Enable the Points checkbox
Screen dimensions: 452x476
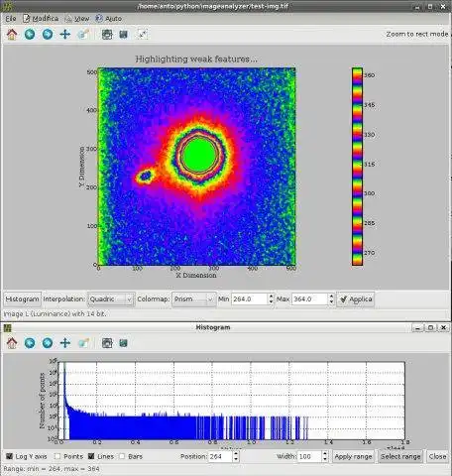coord(57,456)
